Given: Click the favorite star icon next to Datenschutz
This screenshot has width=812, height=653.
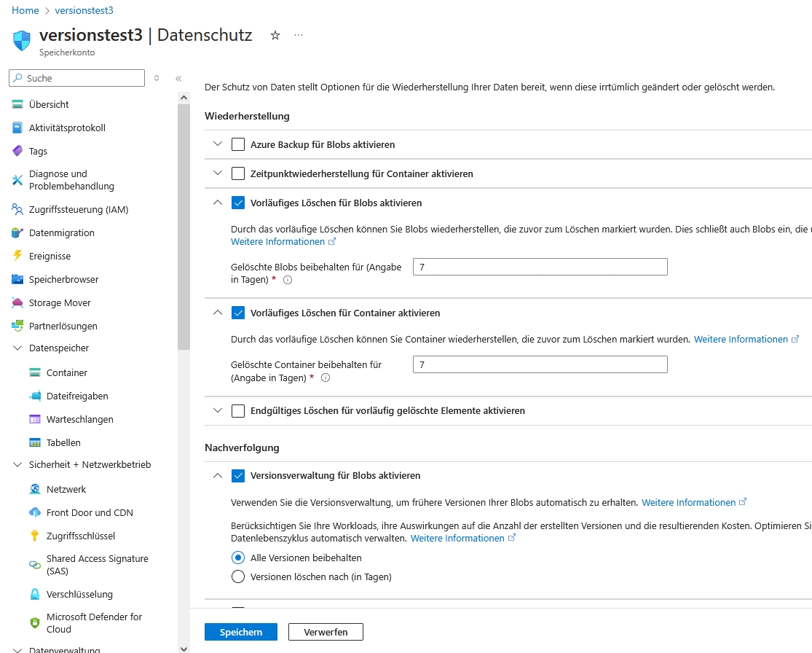Looking at the screenshot, I should pos(275,35).
